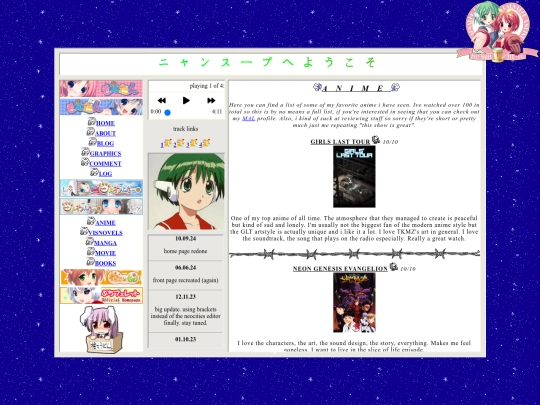Open the MAL profile link
This screenshot has width=540, height=405.
pyautogui.click(x=248, y=118)
